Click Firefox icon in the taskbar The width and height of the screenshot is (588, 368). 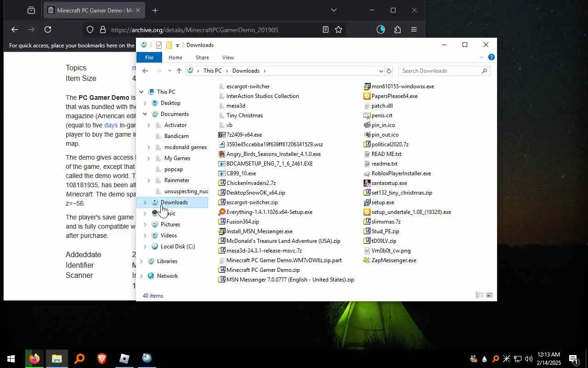(34, 358)
